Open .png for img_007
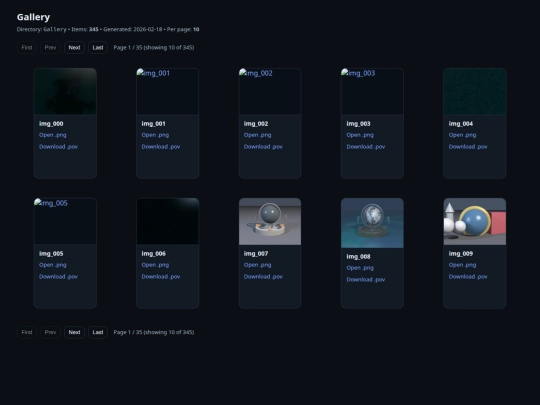Viewport: 540px width, 405px height. 257,265
